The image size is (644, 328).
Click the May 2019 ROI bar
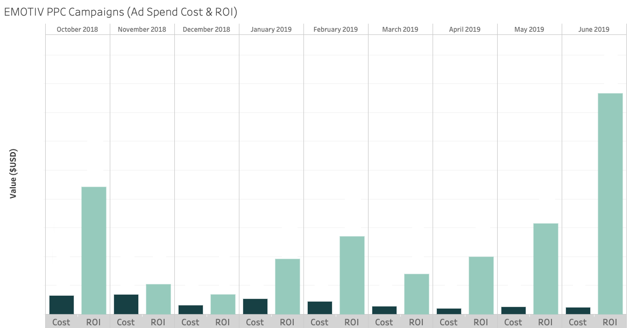tap(546, 269)
